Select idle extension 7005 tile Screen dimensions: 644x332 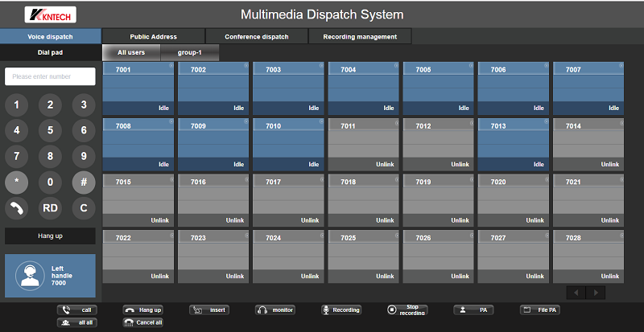pyautogui.click(x=438, y=88)
